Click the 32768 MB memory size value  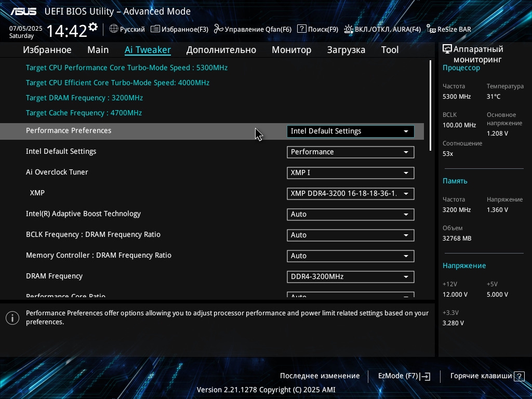457,238
